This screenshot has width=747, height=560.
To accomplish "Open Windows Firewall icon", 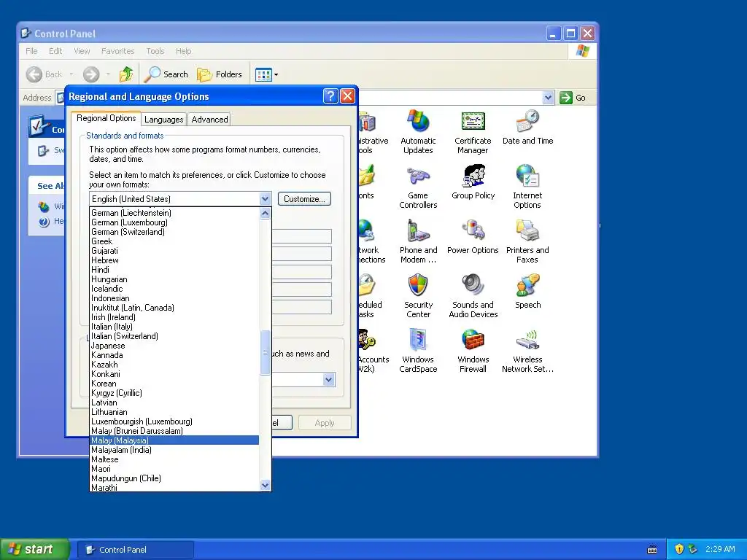I will 473,351.
